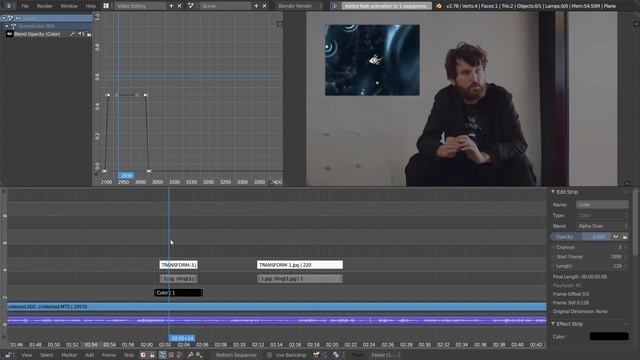Delete the Video Editing screen layout with X
Image resolution: width=640 pixels, height=360 pixels.
pos(180,6)
